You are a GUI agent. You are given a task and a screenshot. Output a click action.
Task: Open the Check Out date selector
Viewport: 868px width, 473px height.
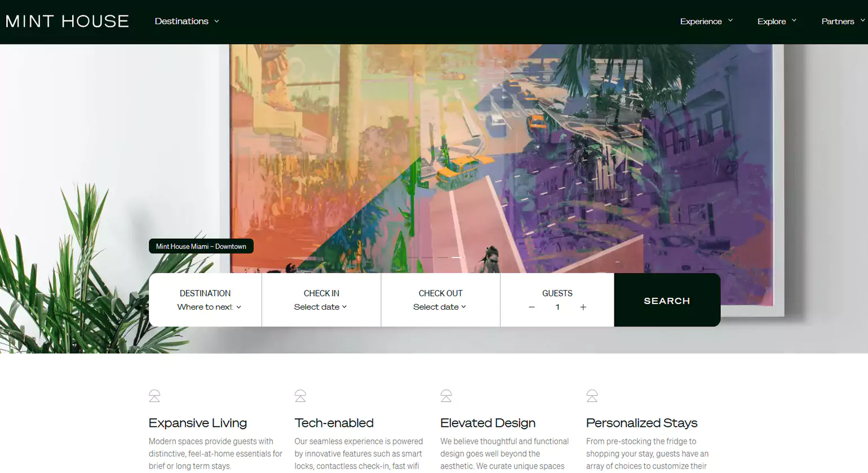pyautogui.click(x=440, y=307)
